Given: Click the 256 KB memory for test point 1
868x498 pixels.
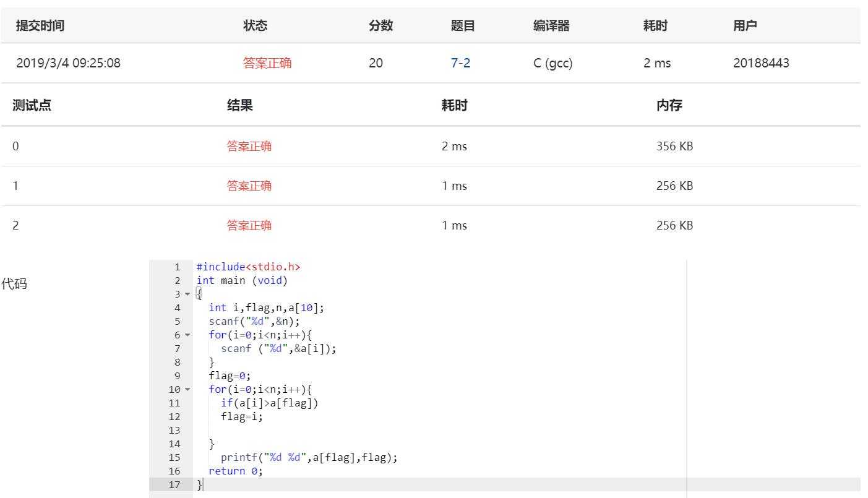Looking at the screenshot, I should (x=675, y=186).
